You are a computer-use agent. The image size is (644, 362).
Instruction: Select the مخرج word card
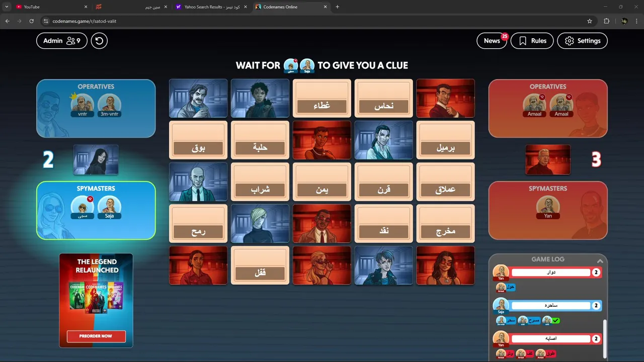coord(446,223)
